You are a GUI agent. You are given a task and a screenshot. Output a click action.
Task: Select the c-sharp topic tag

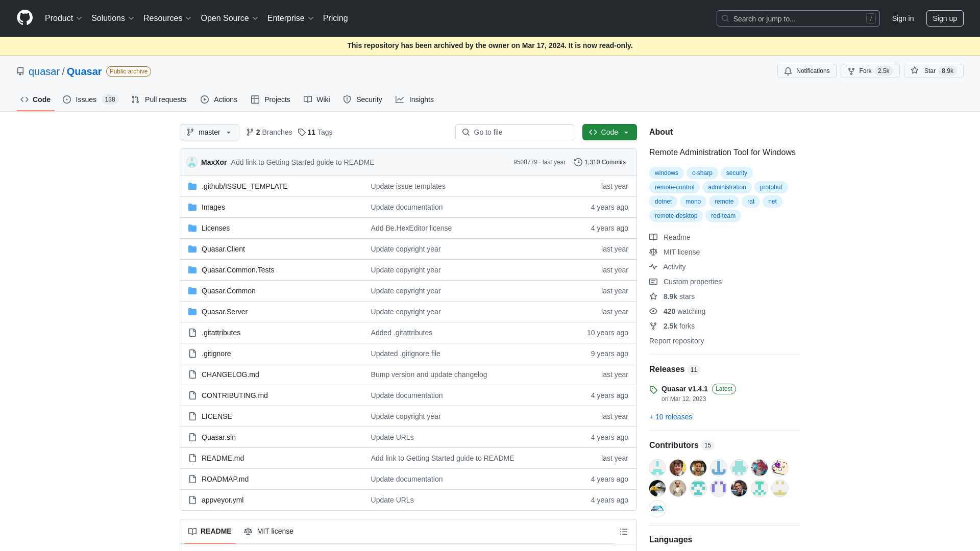pos(702,173)
